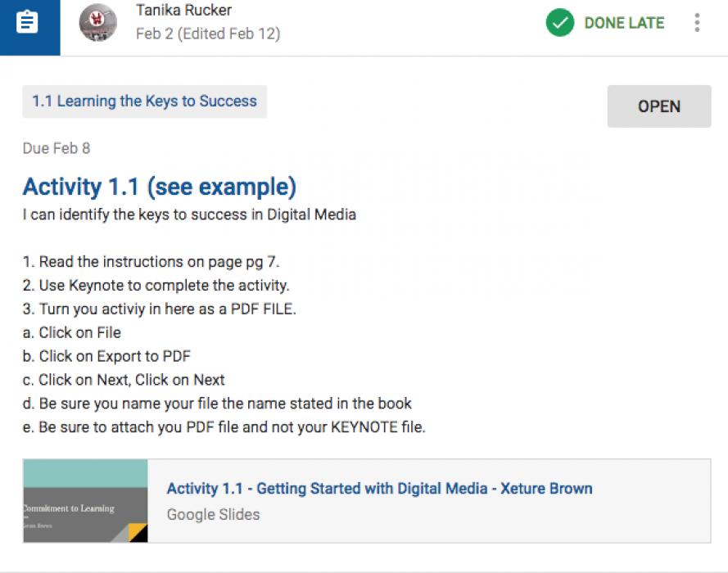Click the Commitment to Learning slide thumbnail
The image size is (728, 573).
[85, 501]
